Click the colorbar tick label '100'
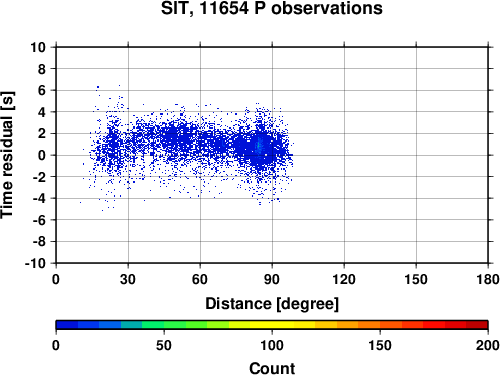The height and width of the screenshot is (375, 500). tap(272, 346)
